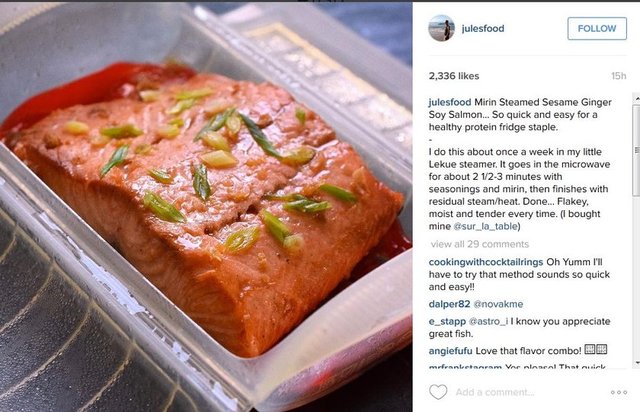Open julesfood profile picture avatar
This screenshot has width=640, height=412.
[x=441, y=28]
